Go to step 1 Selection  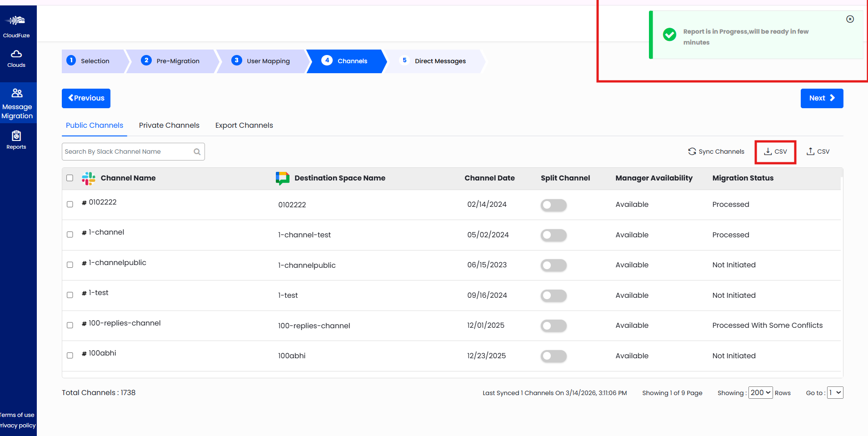tap(93, 61)
